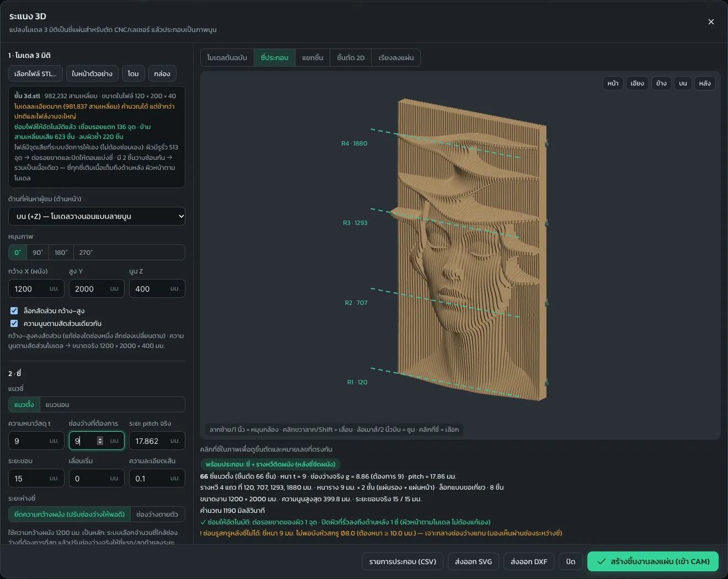This screenshot has width=728, height=579.
Task: Select ช่องว่างตายตัว spacing mode
Action: [157, 514]
